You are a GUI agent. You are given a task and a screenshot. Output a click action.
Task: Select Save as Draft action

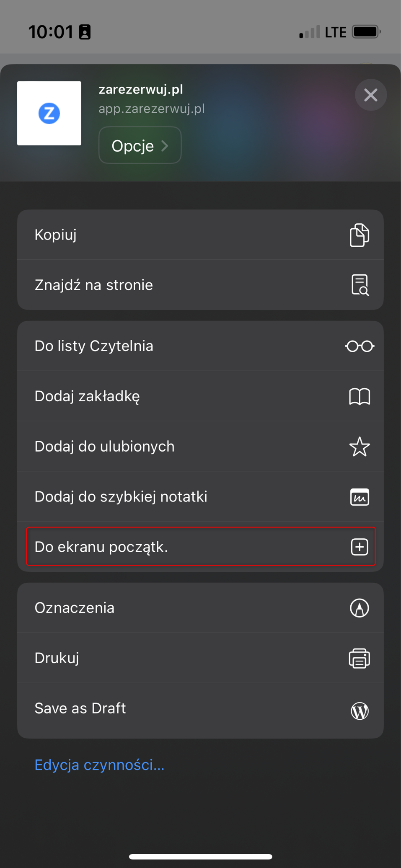[x=80, y=708]
